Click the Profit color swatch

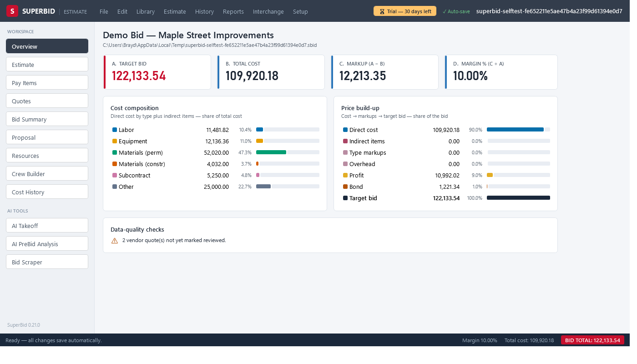(x=345, y=175)
